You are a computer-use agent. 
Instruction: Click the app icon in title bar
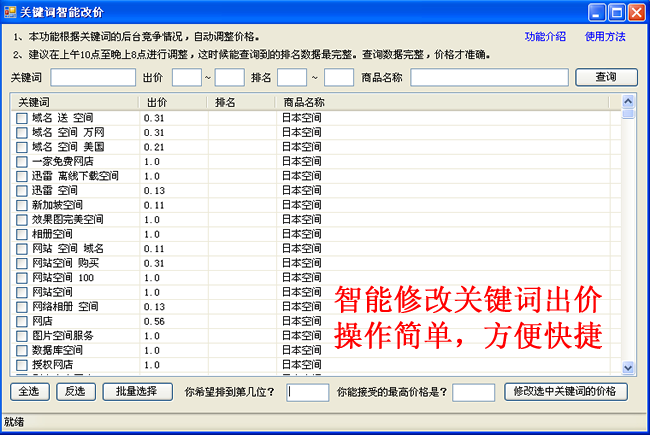coord(10,11)
